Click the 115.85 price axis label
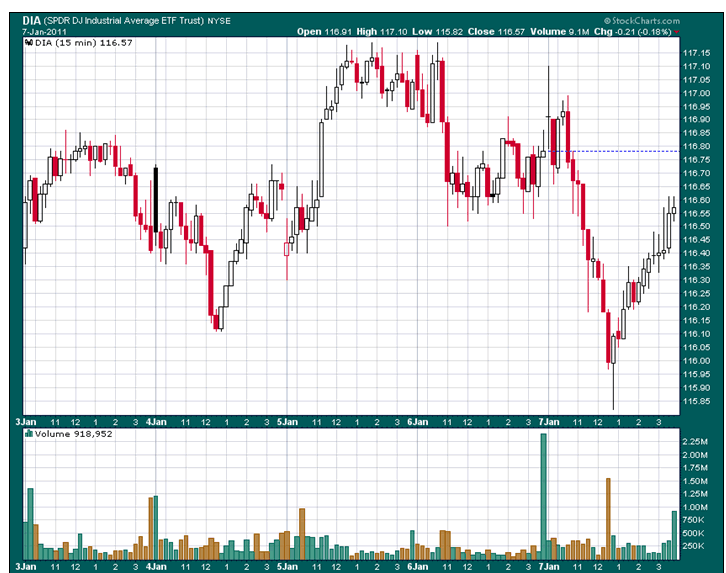The width and height of the screenshot is (726, 573). tap(696, 401)
